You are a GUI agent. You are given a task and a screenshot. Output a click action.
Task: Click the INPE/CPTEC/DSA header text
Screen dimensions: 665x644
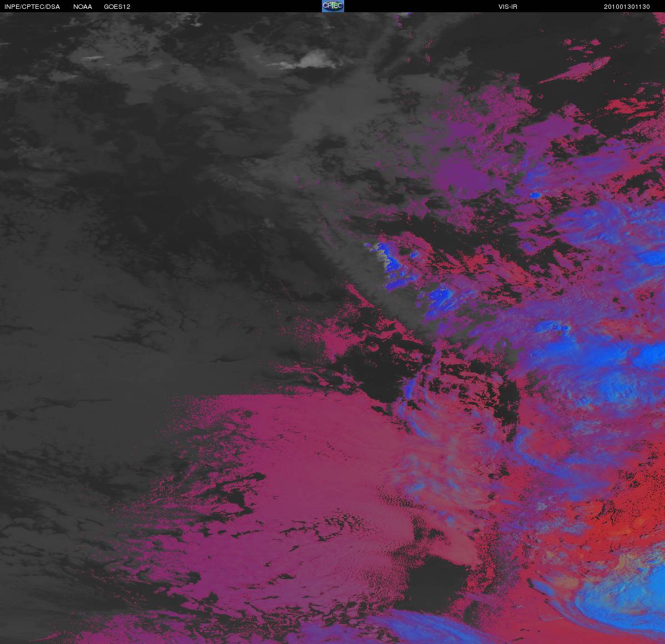[x=32, y=7]
